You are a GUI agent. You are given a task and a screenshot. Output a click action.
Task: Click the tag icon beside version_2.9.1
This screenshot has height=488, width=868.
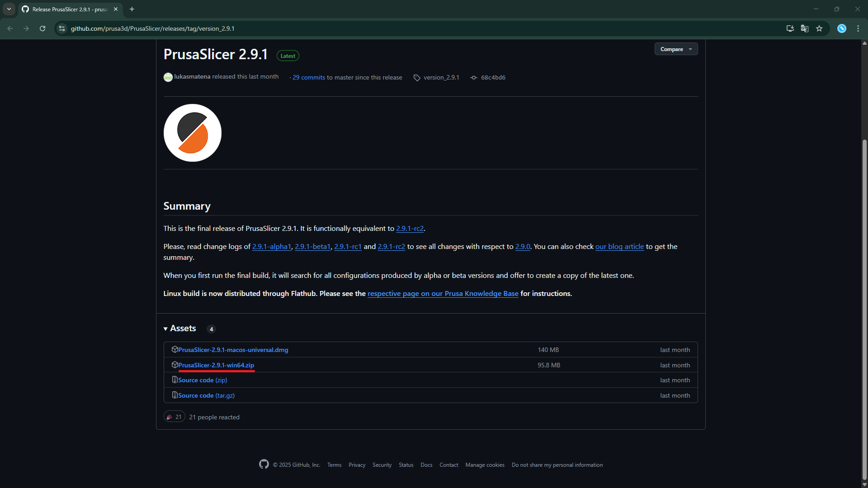(x=417, y=78)
